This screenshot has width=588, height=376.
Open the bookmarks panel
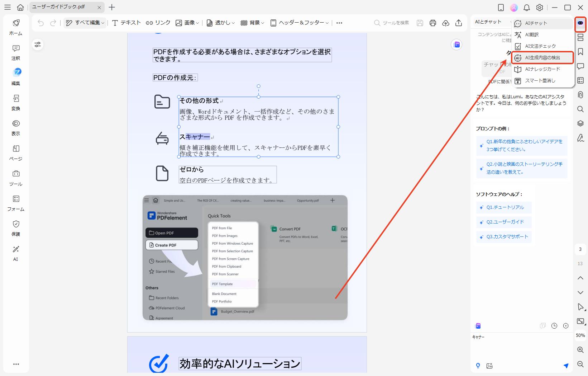click(580, 52)
